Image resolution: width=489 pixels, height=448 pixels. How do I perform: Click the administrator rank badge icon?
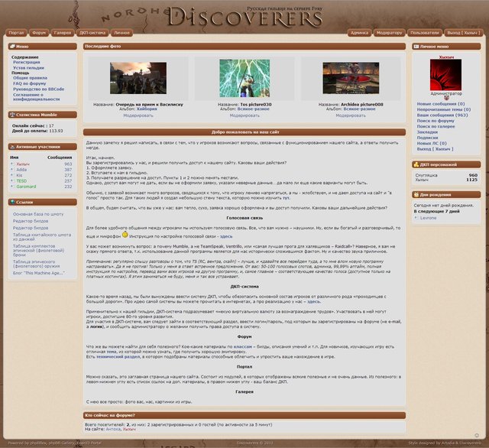[x=446, y=98]
